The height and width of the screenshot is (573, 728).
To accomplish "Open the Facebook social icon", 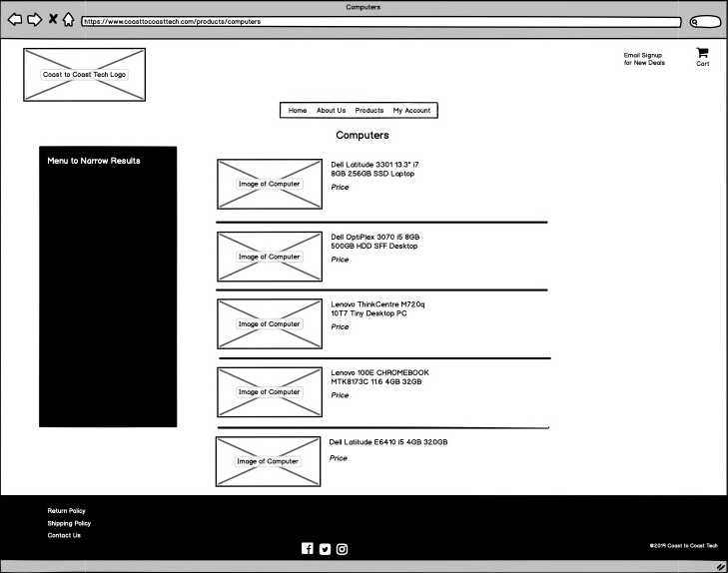I will pos(308,548).
